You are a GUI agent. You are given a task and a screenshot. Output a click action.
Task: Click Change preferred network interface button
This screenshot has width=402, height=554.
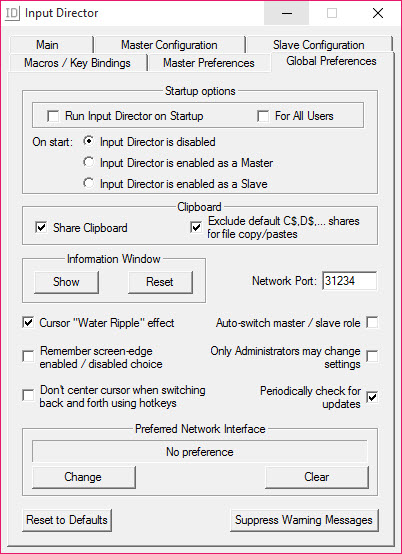(x=84, y=477)
